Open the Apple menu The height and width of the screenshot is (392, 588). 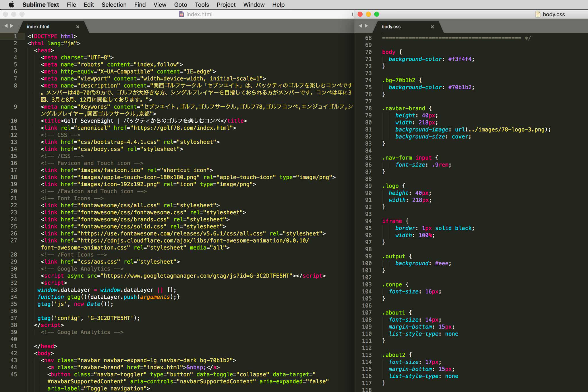(x=11, y=5)
